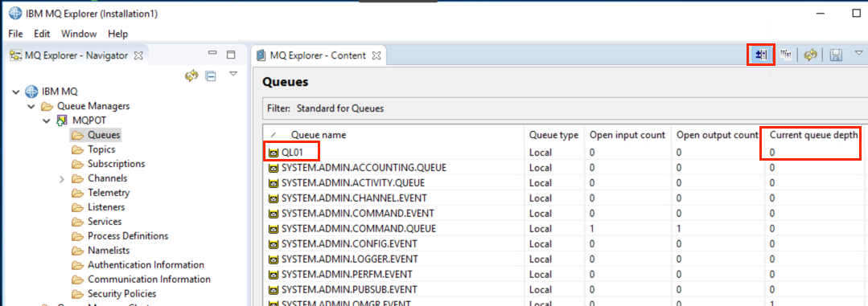868x306 pixels.
Task: Select the Namelists folder
Action: (109, 251)
